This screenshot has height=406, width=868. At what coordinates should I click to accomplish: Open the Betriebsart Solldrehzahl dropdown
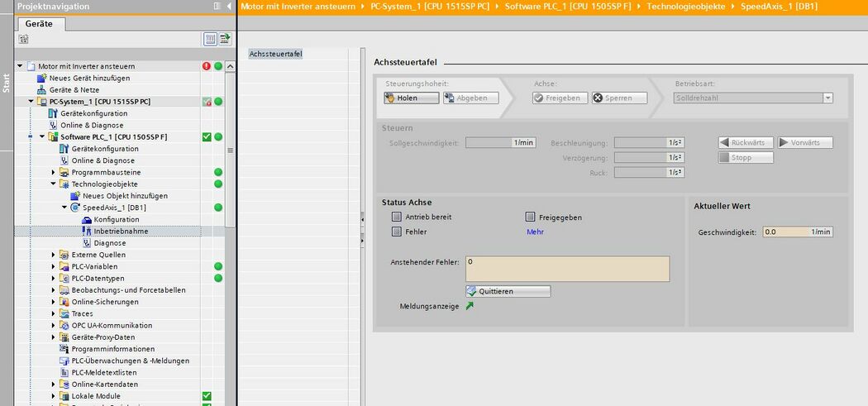(827, 98)
